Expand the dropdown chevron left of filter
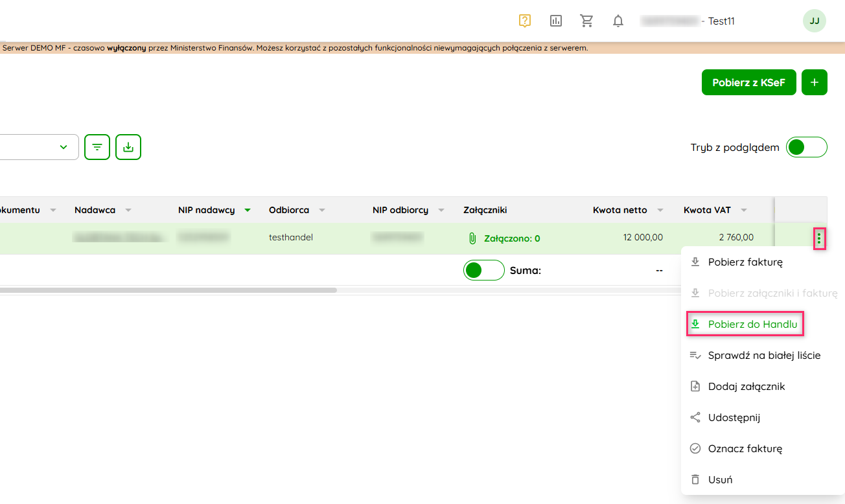 64,147
